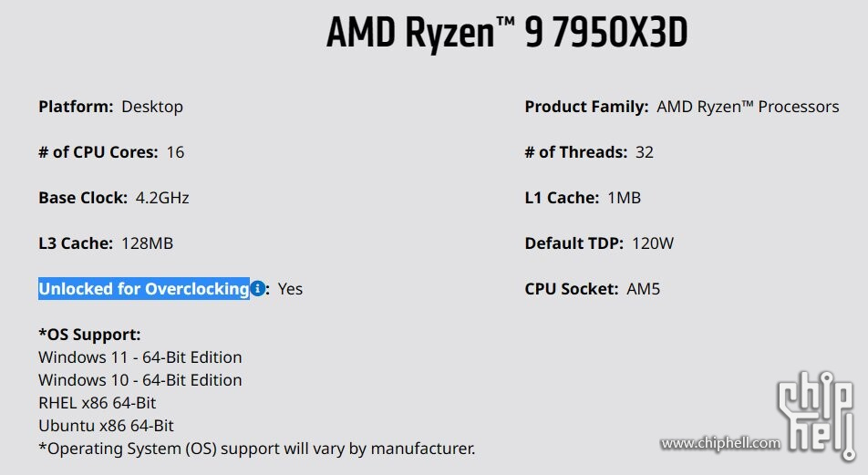Click the Ubuntu x86 64-Bit line
The width and height of the screenshot is (868, 475).
pyautogui.click(x=106, y=426)
